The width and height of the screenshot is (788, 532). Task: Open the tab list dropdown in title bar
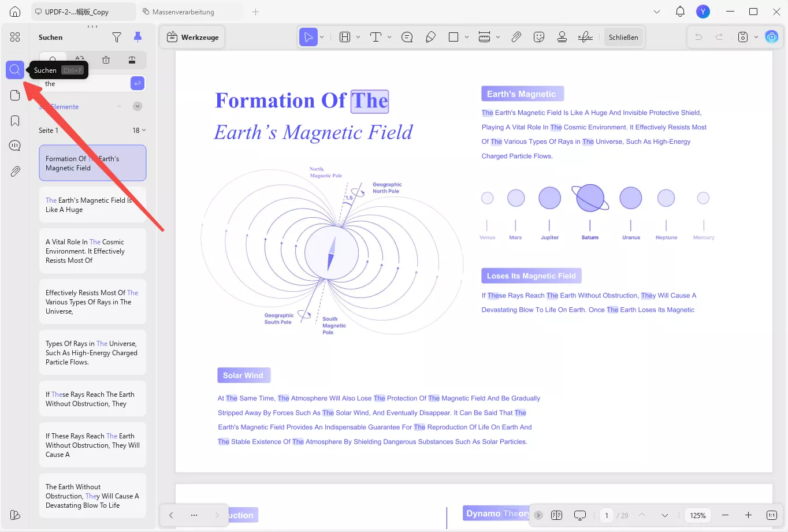[x=657, y=12]
